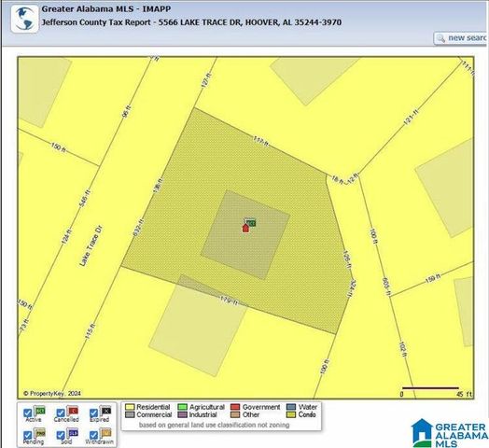The height and width of the screenshot is (448, 489).
Task: Click the orange Withdrawn flag icon
Action: click(x=105, y=433)
